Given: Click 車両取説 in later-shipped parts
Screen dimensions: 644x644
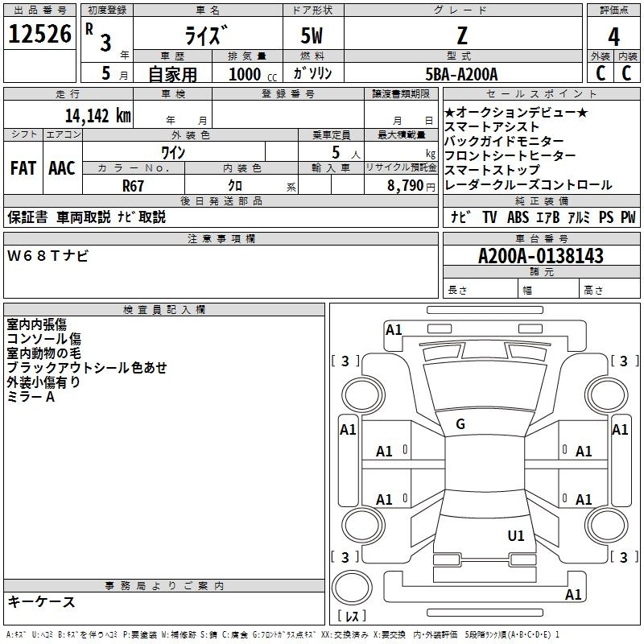Looking at the screenshot, I should [84, 217].
